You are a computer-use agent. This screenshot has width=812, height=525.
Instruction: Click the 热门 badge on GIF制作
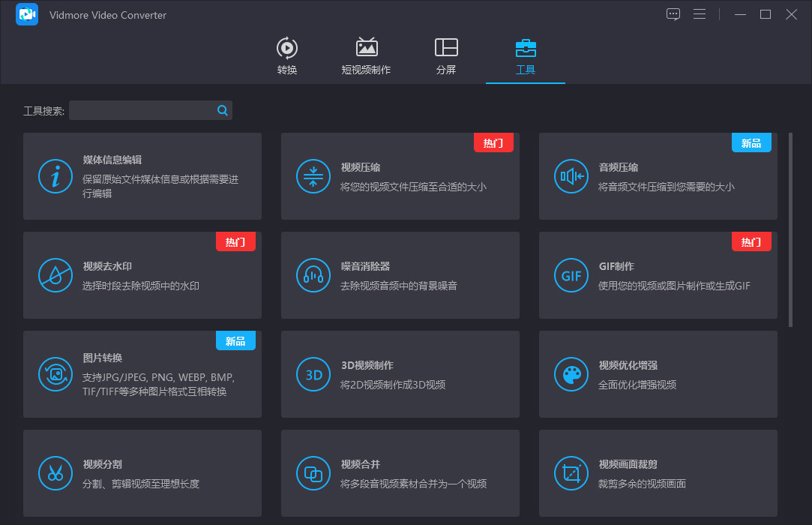[751, 241]
